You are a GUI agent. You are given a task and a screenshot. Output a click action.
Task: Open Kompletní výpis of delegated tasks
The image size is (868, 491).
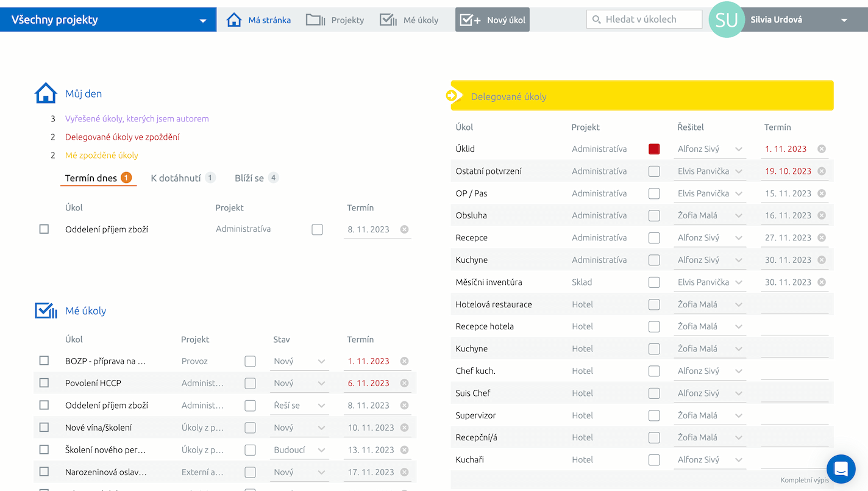pos(805,480)
